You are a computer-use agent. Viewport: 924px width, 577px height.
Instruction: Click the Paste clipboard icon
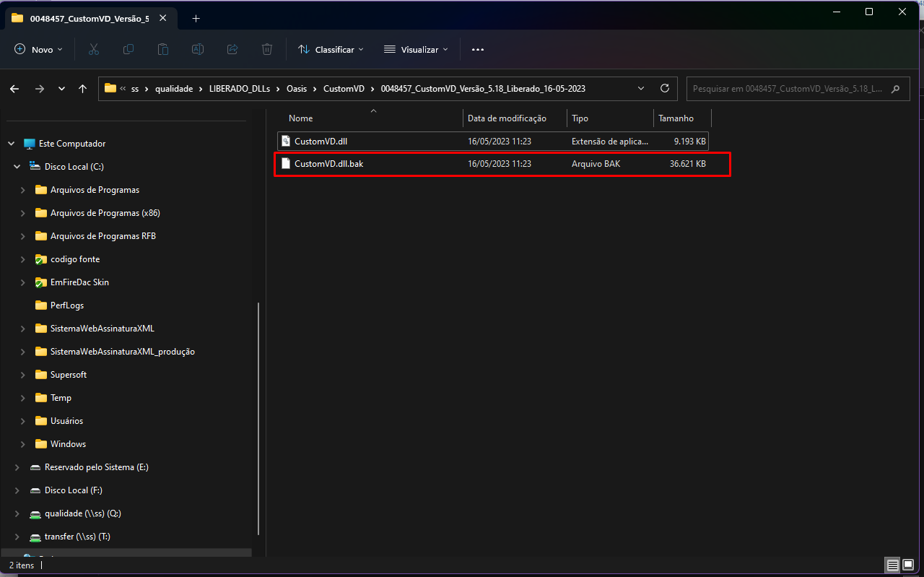(x=163, y=49)
